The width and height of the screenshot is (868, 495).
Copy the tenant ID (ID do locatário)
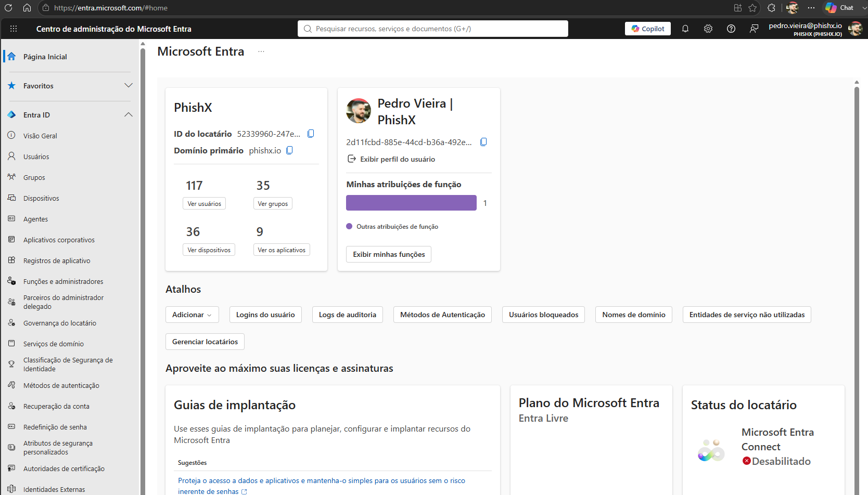[311, 134]
